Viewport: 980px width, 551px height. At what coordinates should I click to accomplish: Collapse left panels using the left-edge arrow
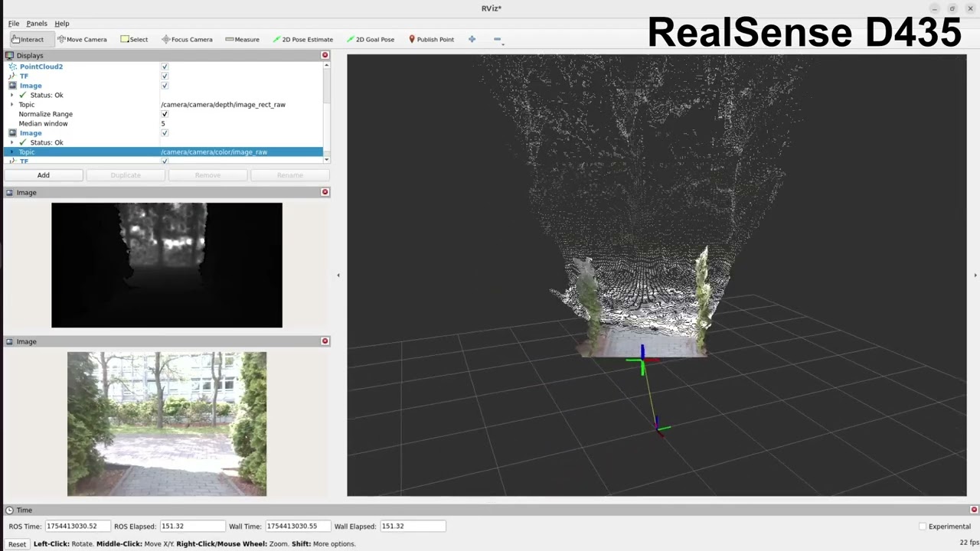338,275
